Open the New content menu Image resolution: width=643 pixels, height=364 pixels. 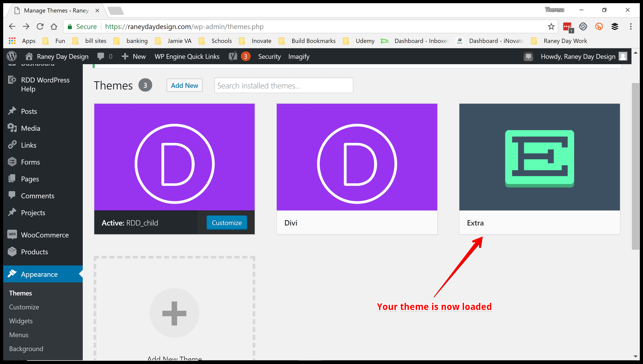pyautogui.click(x=133, y=56)
